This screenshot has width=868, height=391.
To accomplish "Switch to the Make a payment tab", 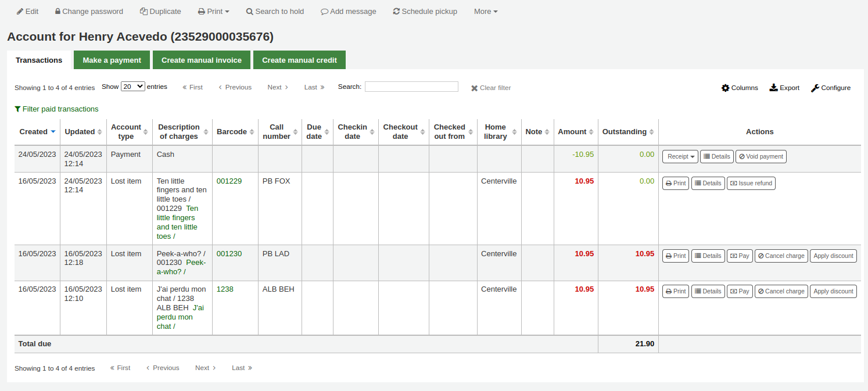I will click(112, 60).
